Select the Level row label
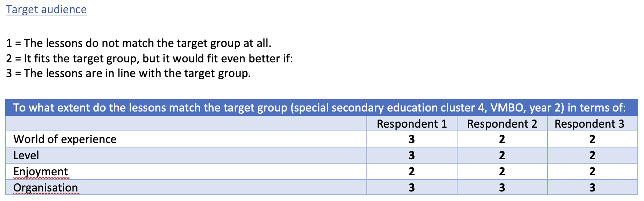Screen dimensions: 644x201 pyautogui.click(x=26, y=156)
